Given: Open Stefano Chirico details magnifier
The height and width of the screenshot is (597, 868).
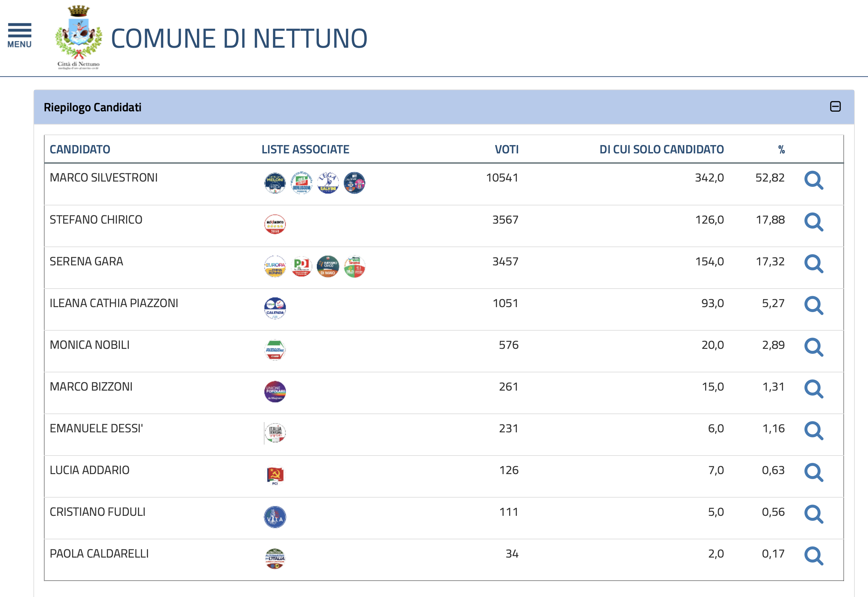Looking at the screenshot, I should pos(813,222).
